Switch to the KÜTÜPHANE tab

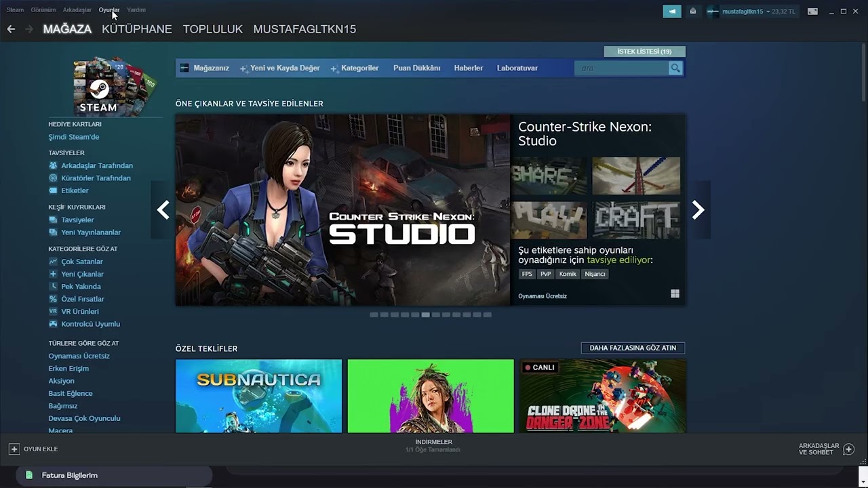137,29
